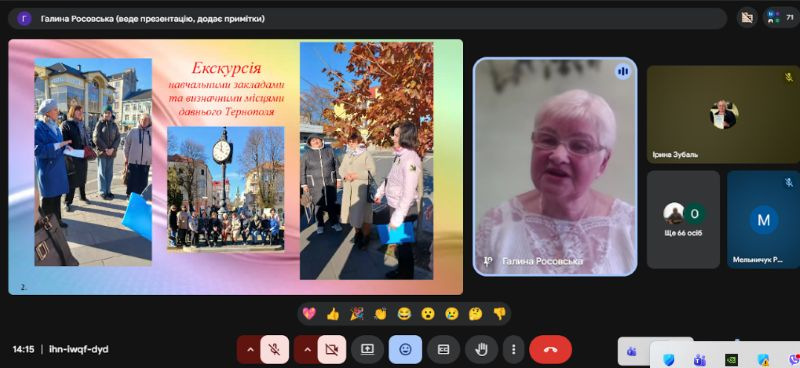Screen dimensions: 800x368
Task: Click presenter name Галина Росовська banner text
Action: point(153,19)
